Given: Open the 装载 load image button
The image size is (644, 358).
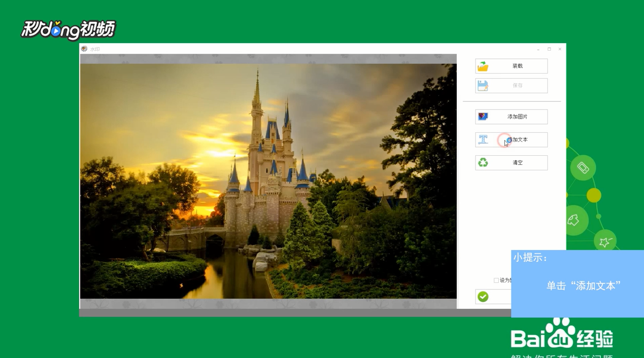Looking at the screenshot, I should click(x=511, y=66).
